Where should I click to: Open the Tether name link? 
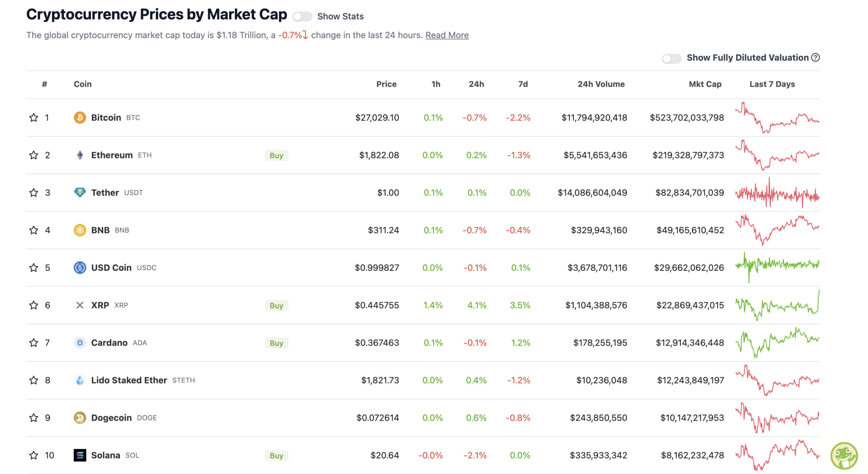pos(105,193)
